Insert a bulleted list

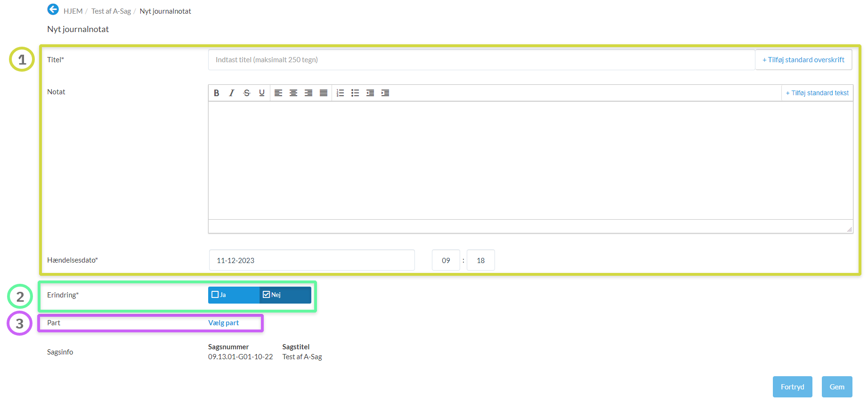coord(355,93)
